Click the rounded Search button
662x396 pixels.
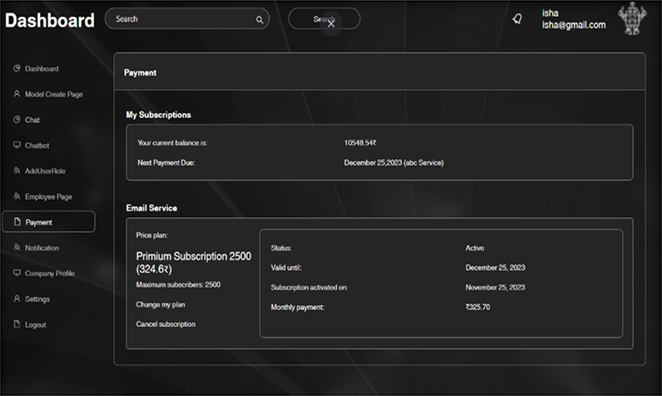[x=324, y=19]
